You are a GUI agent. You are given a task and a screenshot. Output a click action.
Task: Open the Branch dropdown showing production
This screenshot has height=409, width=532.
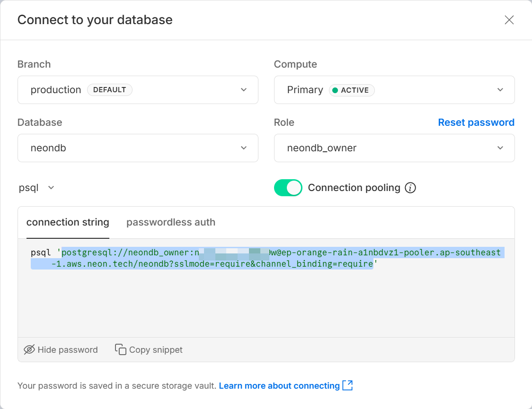(138, 90)
